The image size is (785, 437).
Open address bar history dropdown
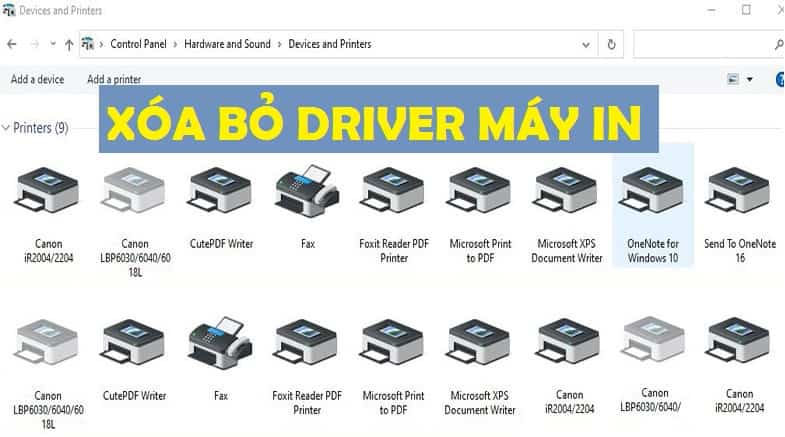click(586, 45)
